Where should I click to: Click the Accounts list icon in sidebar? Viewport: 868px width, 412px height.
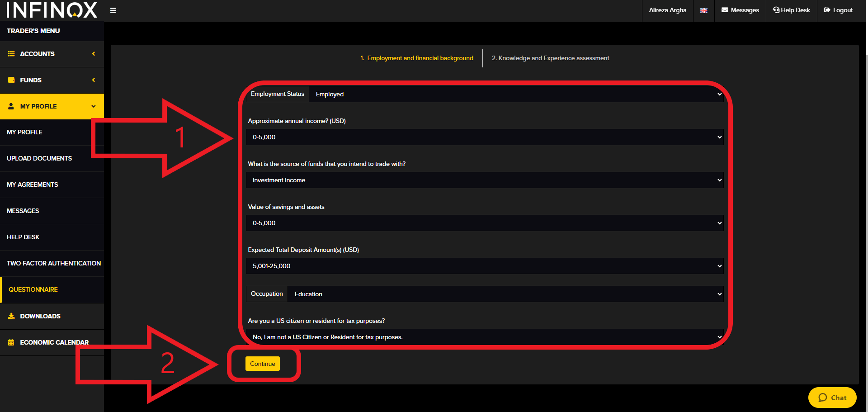point(11,54)
